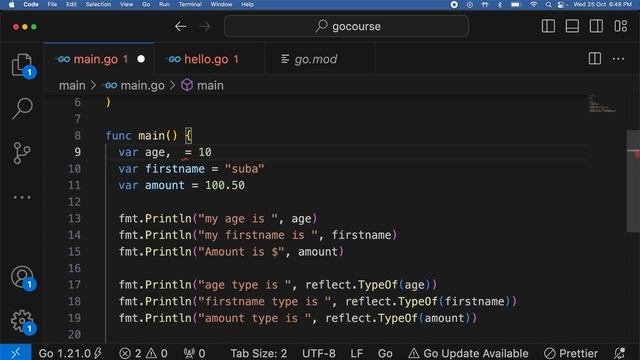
Task: Open the Code application menu
Action: (x=31, y=4)
